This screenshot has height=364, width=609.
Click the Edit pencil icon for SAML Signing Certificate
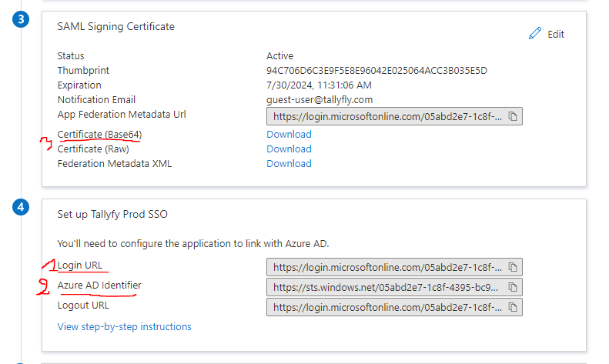pos(535,33)
